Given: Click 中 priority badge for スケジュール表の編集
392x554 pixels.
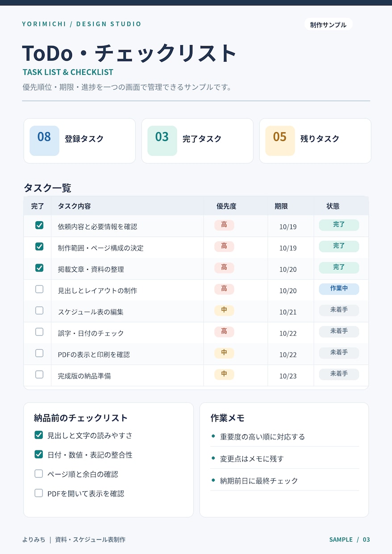Looking at the screenshot, I should coord(224,310).
